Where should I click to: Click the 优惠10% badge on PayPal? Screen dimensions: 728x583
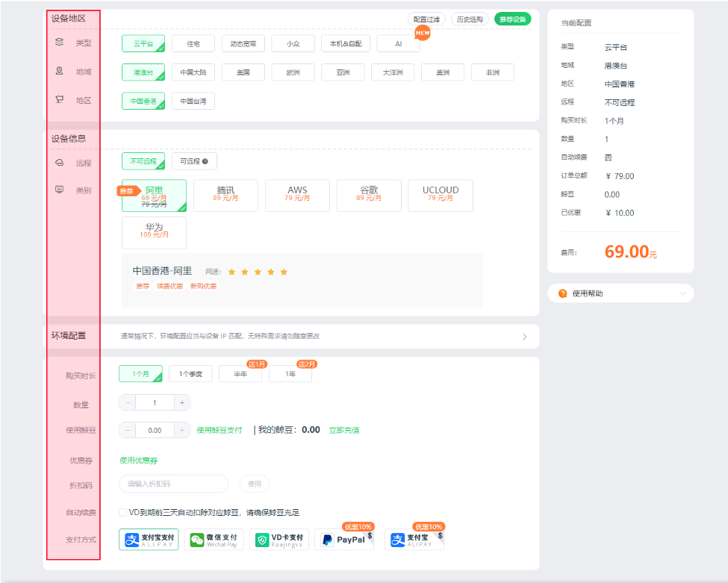(358, 527)
